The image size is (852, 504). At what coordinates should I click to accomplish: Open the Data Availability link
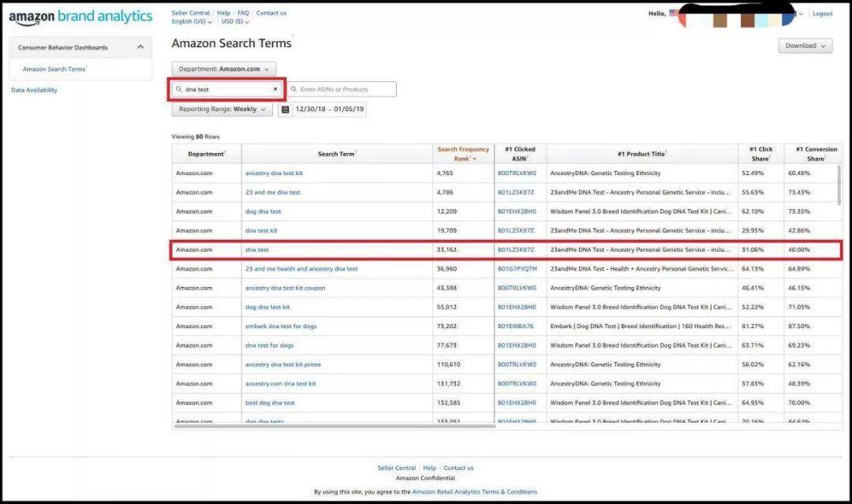pos(34,90)
